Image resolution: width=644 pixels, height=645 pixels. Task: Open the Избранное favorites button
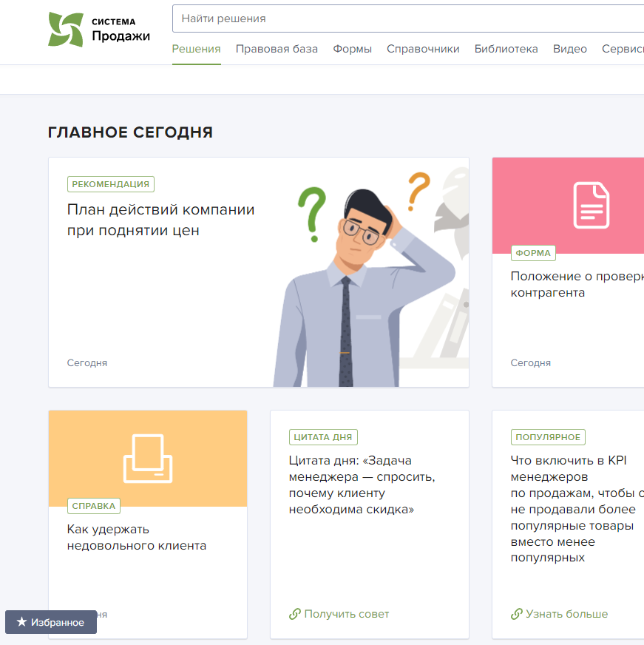pos(51,622)
